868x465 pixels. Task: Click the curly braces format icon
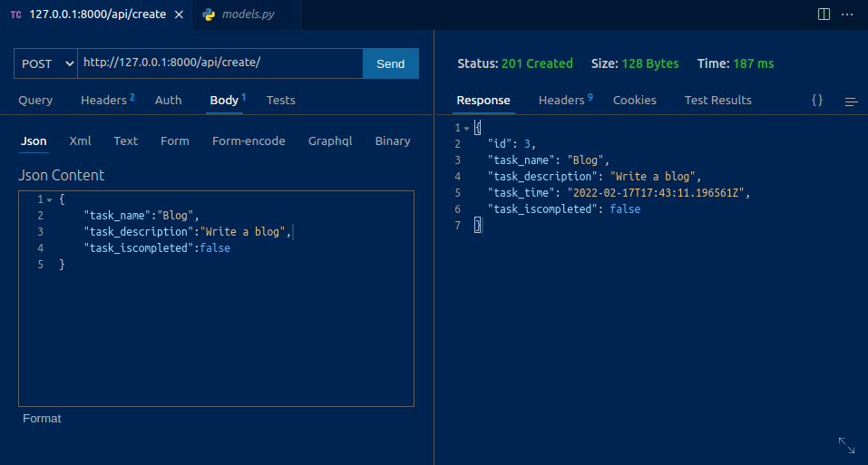pyautogui.click(x=817, y=101)
